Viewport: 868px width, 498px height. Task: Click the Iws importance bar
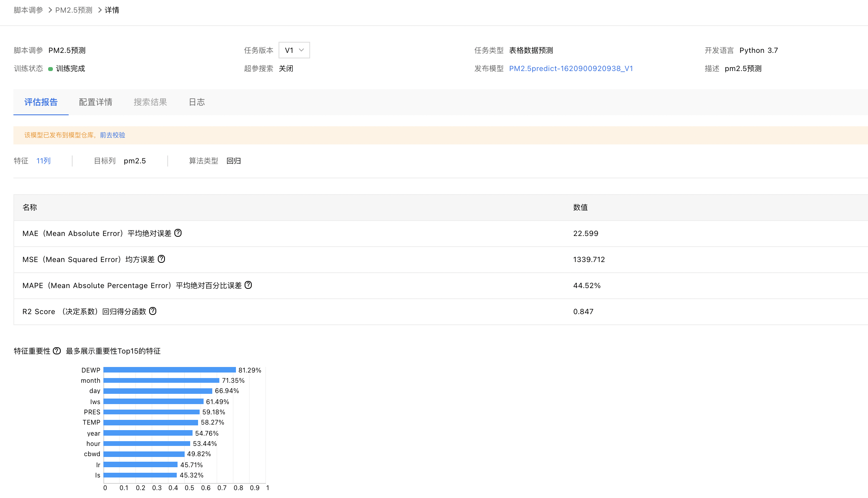pyautogui.click(x=153, y=401)
